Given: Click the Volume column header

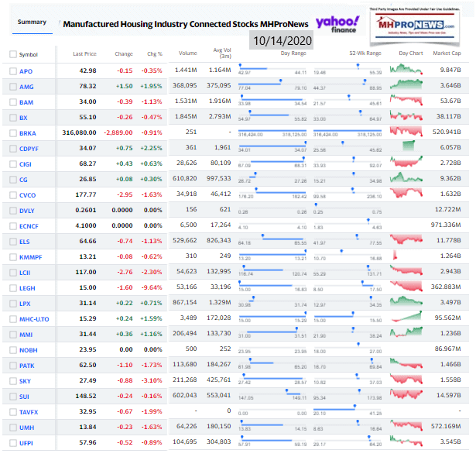Looking at the screenshot, I should click(187, 54).
